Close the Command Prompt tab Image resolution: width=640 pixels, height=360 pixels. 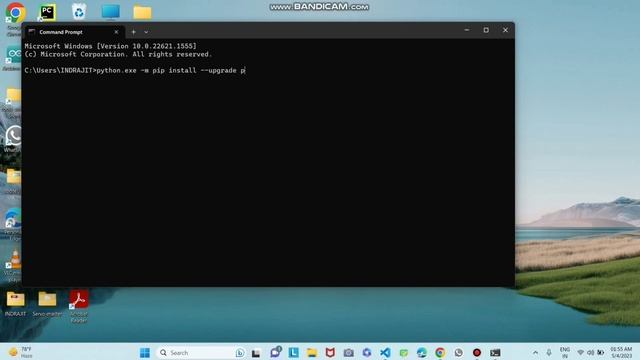pos(116,32)
